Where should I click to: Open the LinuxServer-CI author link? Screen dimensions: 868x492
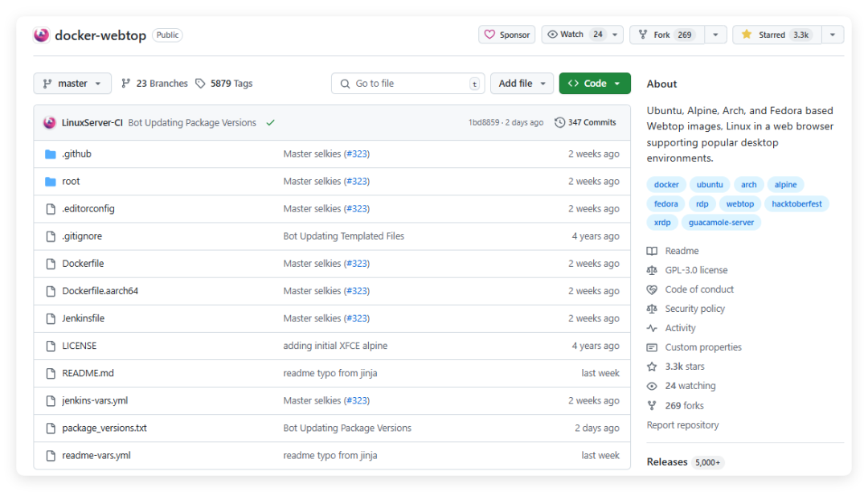tap(92, 123)
